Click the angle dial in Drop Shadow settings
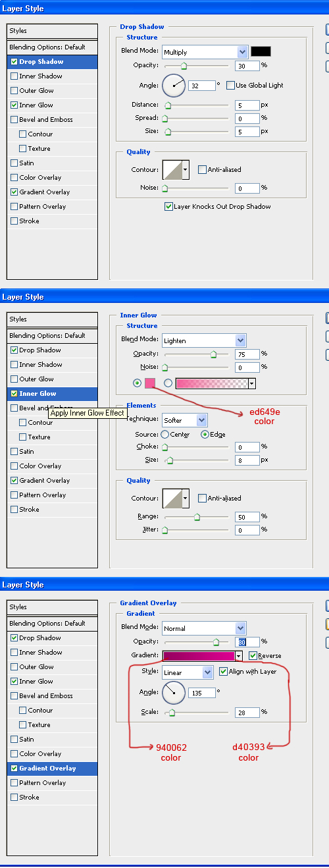The height and width of the screenshot is (868, 329). coord(174,85)
